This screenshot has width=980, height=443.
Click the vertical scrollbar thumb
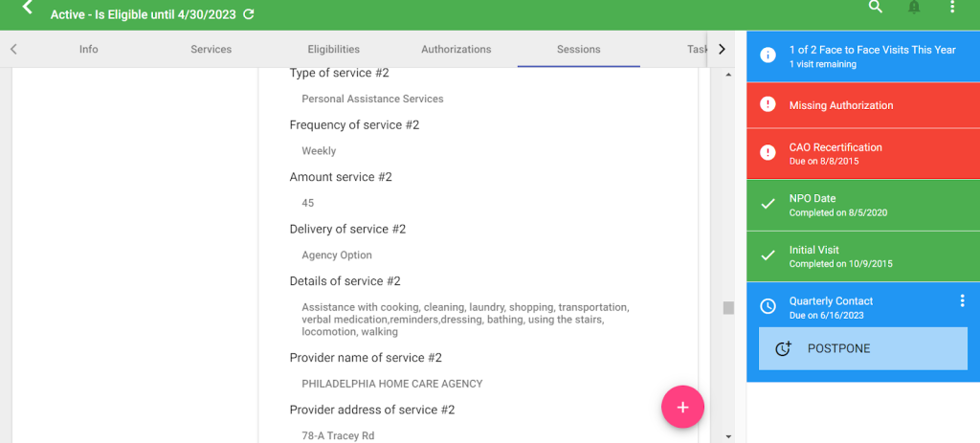coord(728,308)
